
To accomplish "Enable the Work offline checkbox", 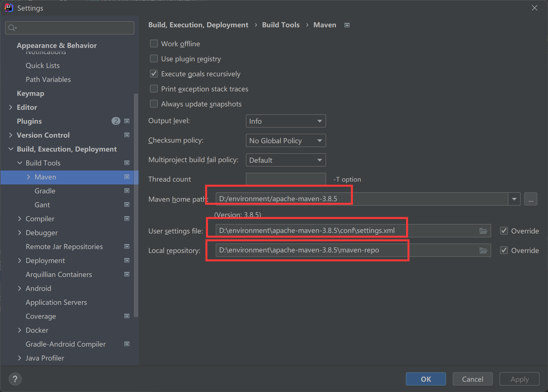I will [154, 44].
